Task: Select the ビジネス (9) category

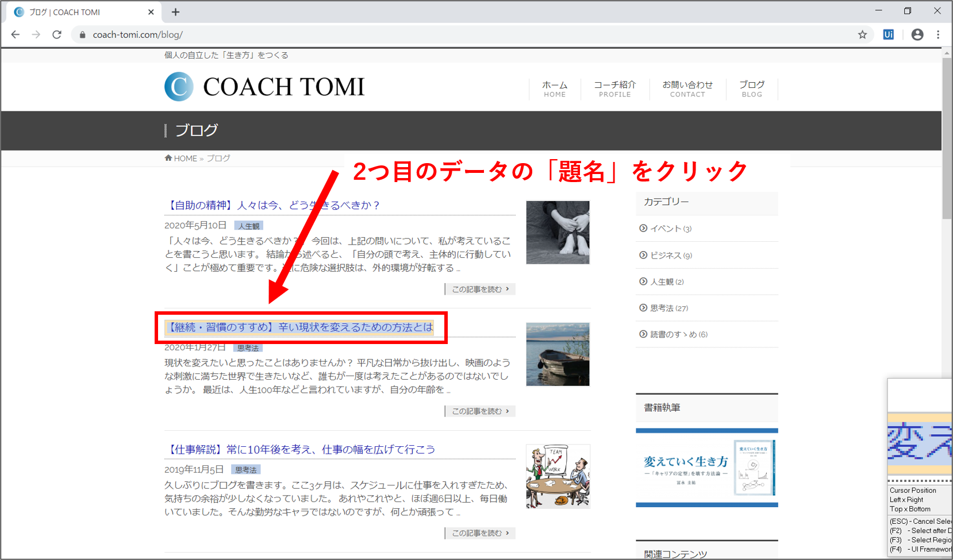Action: point(670,255)
